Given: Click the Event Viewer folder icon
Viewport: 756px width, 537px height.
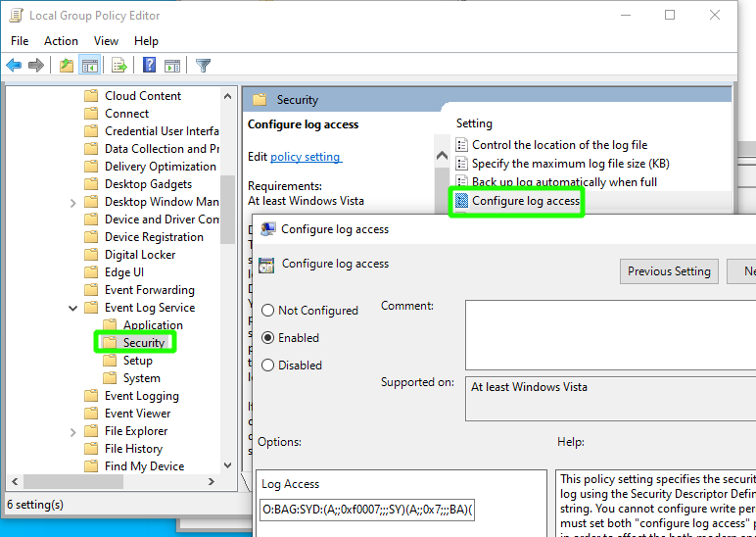Looking at the screenshot, I should [x=91, y=414].
